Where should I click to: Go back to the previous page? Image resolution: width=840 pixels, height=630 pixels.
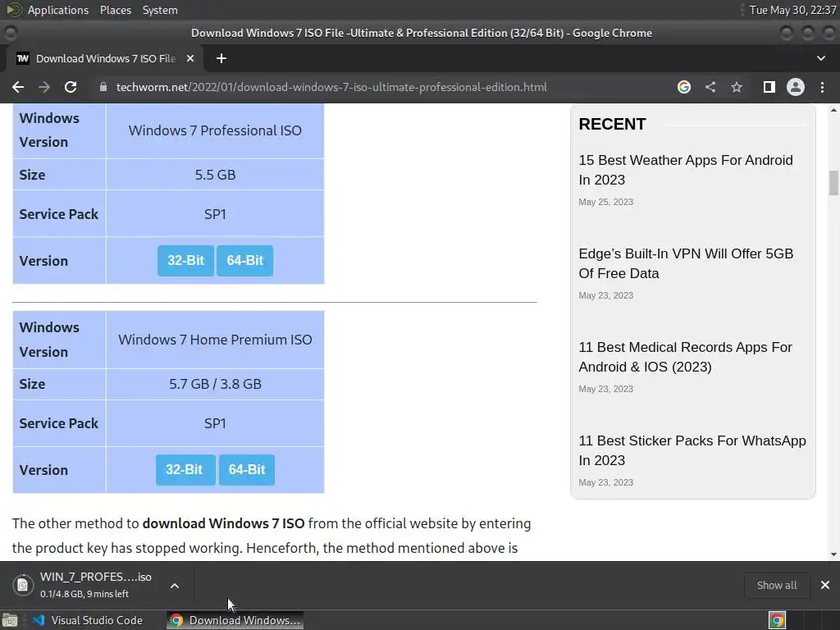pos(18,87)
